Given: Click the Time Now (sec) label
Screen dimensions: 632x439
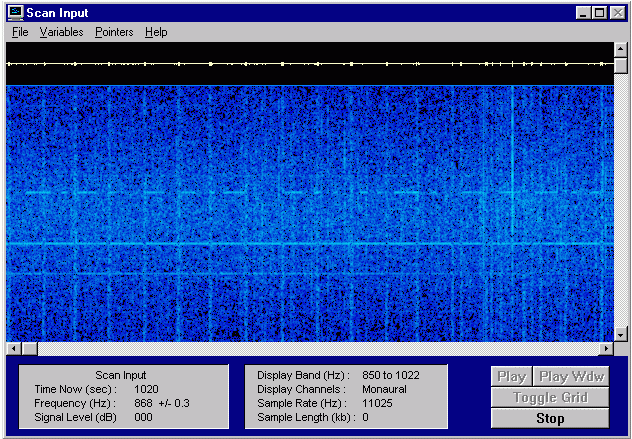Looking at the screenshot, I should click(x=75, y=389).
